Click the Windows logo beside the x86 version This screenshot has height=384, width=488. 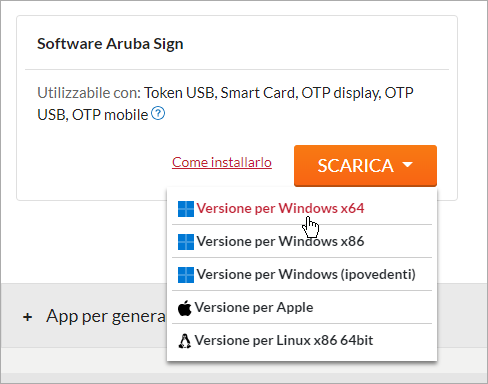[186, 242]
